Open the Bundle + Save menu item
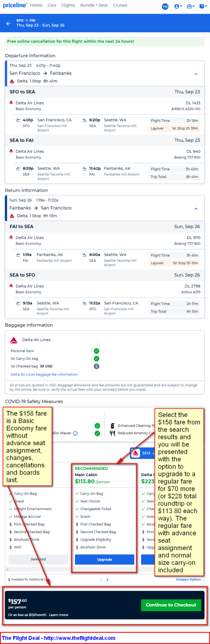 pos(94,5)
